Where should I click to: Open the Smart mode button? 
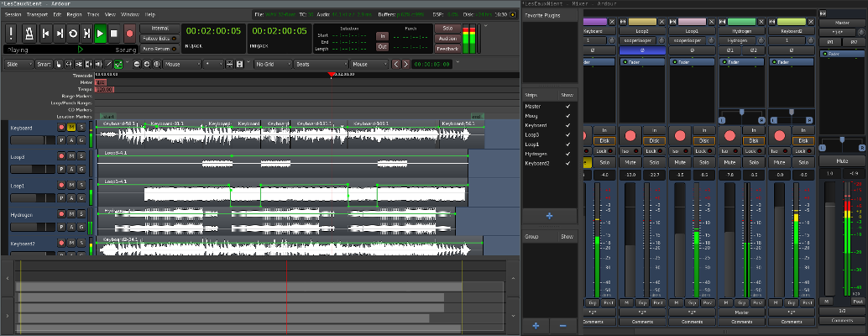click(x=44, y=64)
